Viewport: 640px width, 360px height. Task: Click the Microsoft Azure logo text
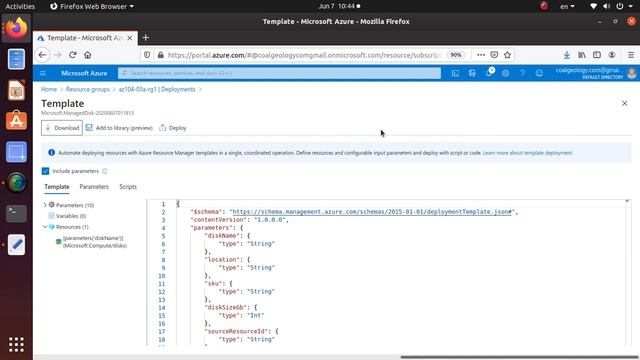(x=84, y=73)
